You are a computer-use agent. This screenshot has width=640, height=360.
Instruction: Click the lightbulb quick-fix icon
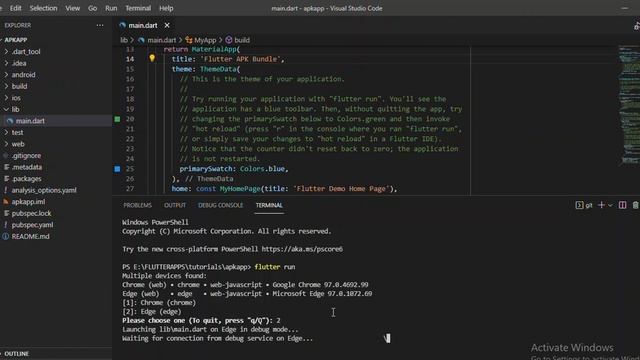pyautogui.click(x=152, y=58)
